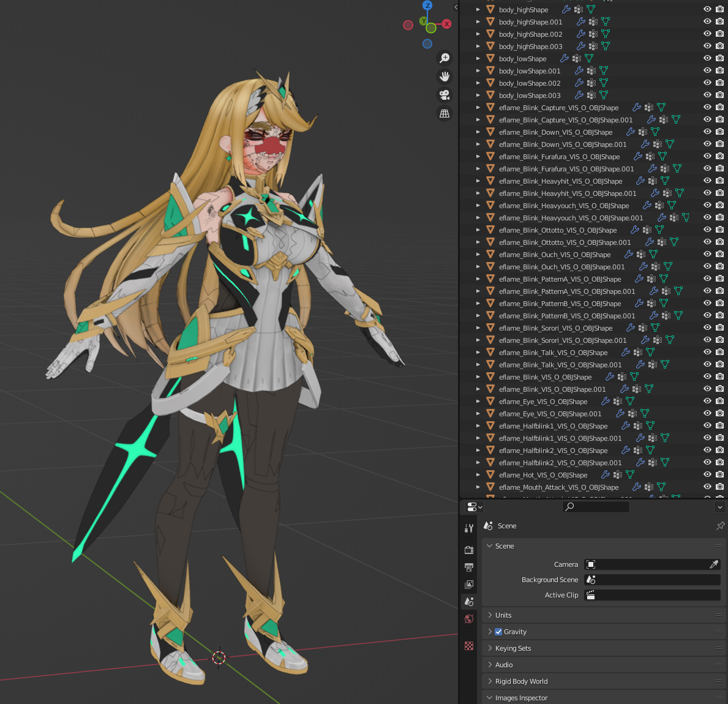Open the Render properties tab
The width and height of the screenshot is (728, 704).
click(469, 550)
